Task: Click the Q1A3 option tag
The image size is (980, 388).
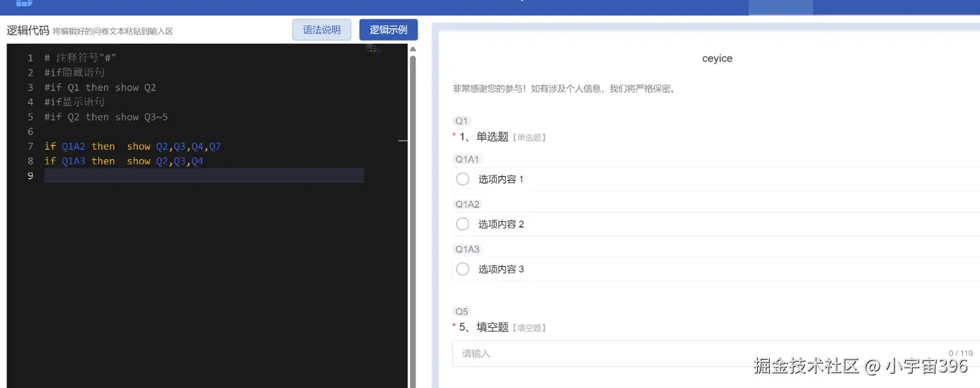Action: pos(467,249)
